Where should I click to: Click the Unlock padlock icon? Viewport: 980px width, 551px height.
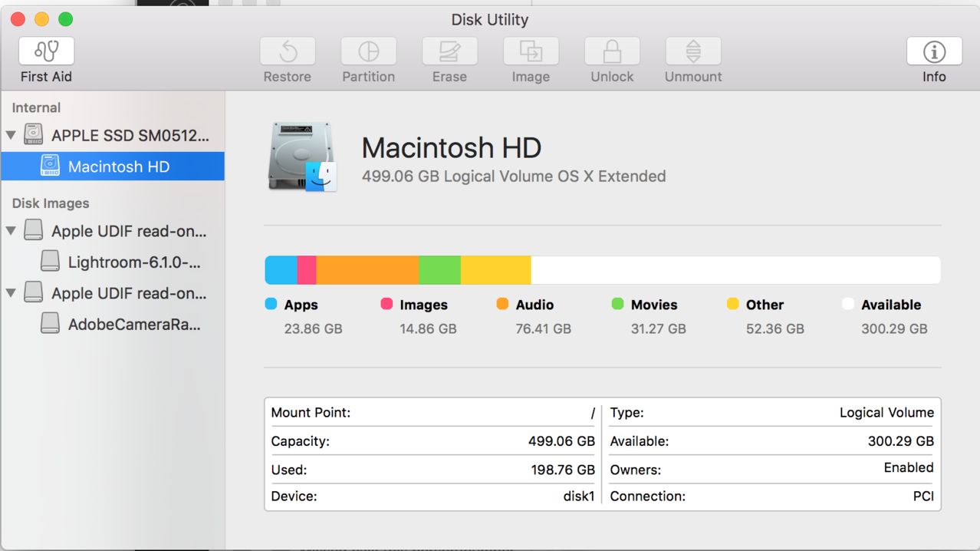click(x=612, y=51)
